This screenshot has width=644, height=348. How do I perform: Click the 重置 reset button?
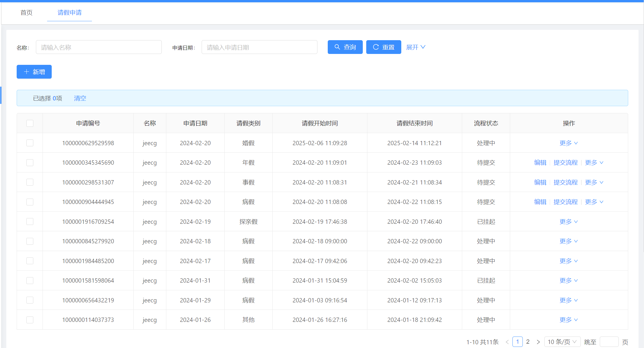point(383,47)
